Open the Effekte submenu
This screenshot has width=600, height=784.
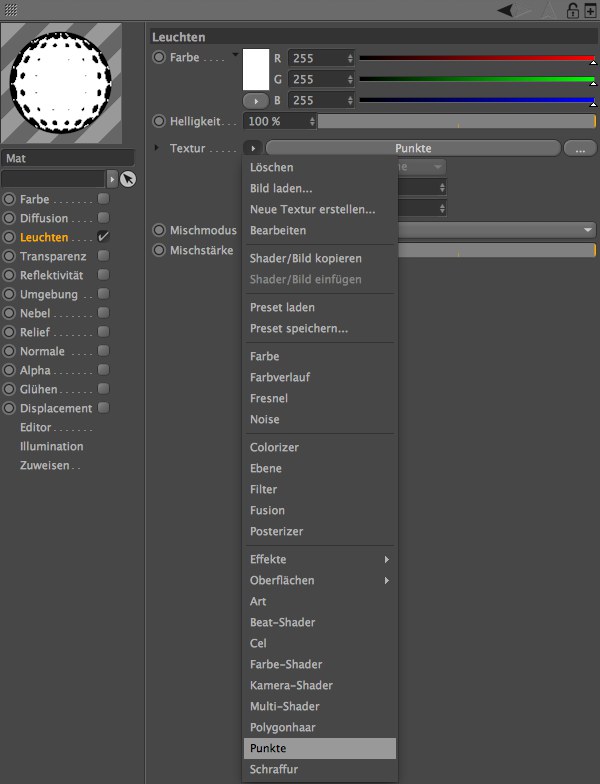(320, 559)
